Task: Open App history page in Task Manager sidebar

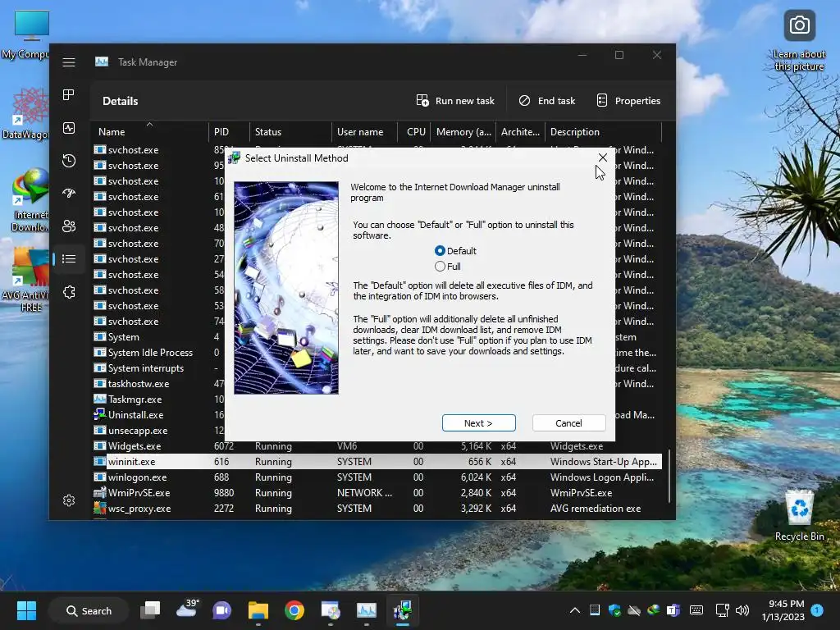Action: (69, 161)
